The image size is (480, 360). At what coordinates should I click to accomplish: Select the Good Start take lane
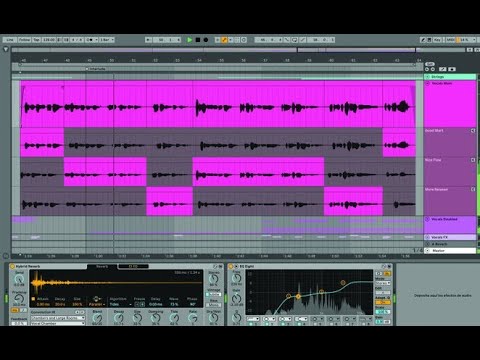(x=450, y=142)
